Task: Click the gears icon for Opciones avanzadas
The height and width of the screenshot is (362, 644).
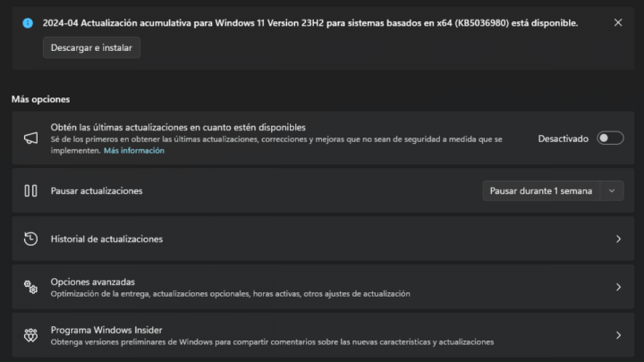Action: coord(30,287)
